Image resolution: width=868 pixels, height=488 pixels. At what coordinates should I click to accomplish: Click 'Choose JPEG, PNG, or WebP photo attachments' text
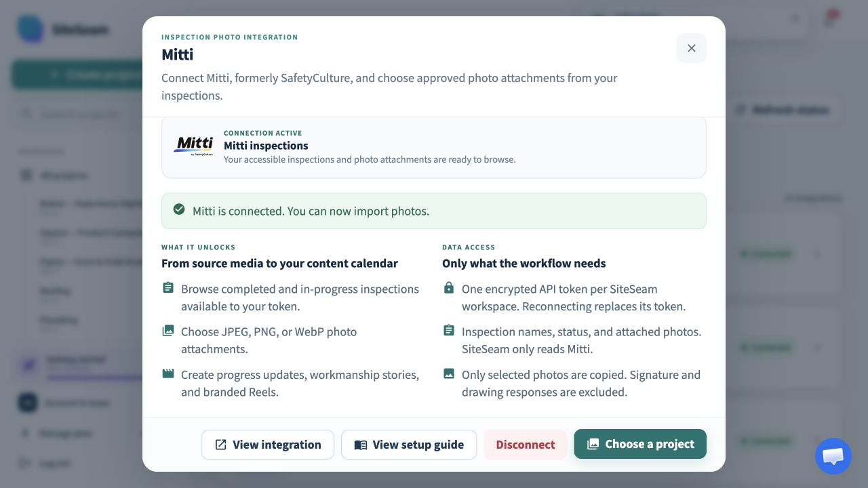pyautogui.click(x=269, y=340)
